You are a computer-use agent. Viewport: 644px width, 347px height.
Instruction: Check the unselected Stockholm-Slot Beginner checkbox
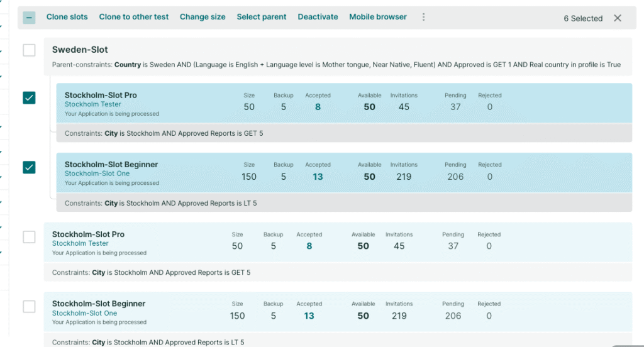click(29, 306)
